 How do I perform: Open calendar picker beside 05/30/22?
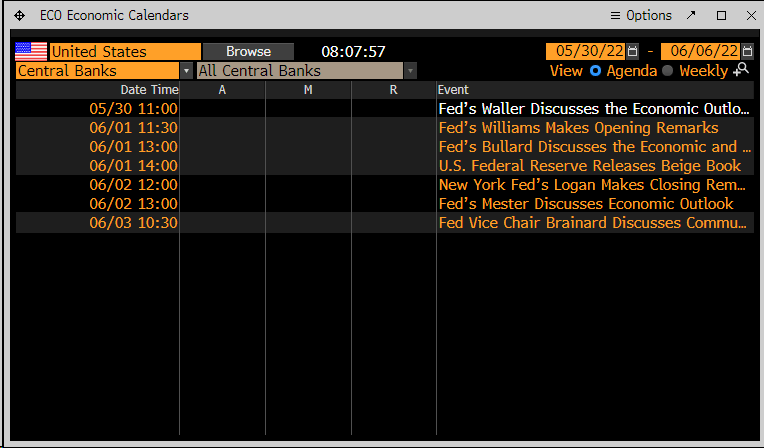tap(632, 51)
